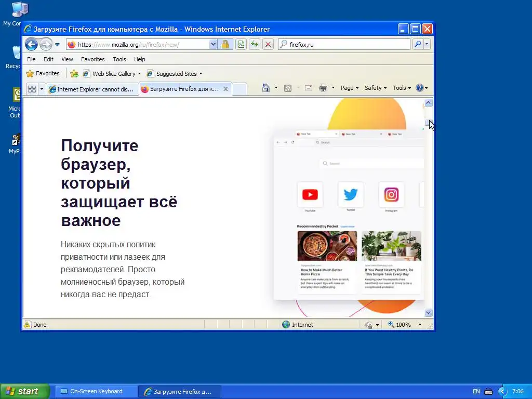Open Favorites Center star button

coord(43,74)
